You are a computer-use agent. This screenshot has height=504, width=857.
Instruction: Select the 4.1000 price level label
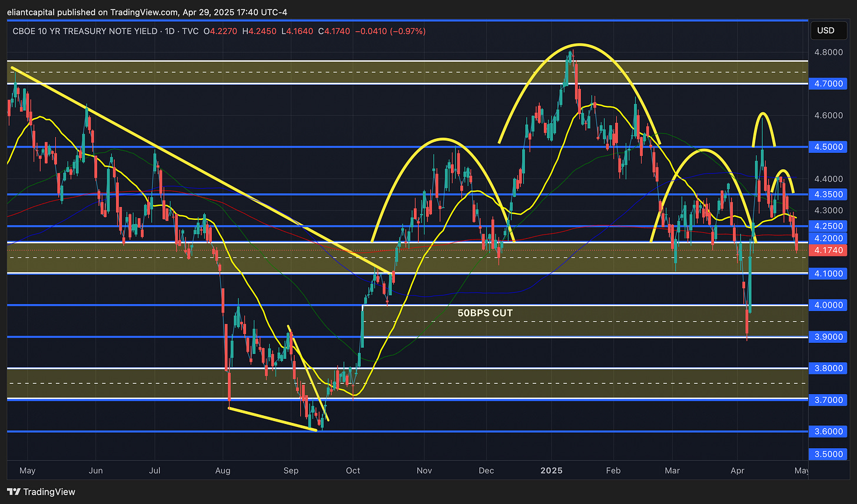click(x=829, y=273)
